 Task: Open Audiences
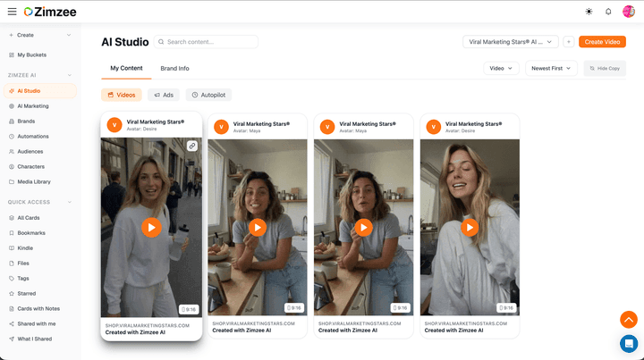click(x=40, y=152)
